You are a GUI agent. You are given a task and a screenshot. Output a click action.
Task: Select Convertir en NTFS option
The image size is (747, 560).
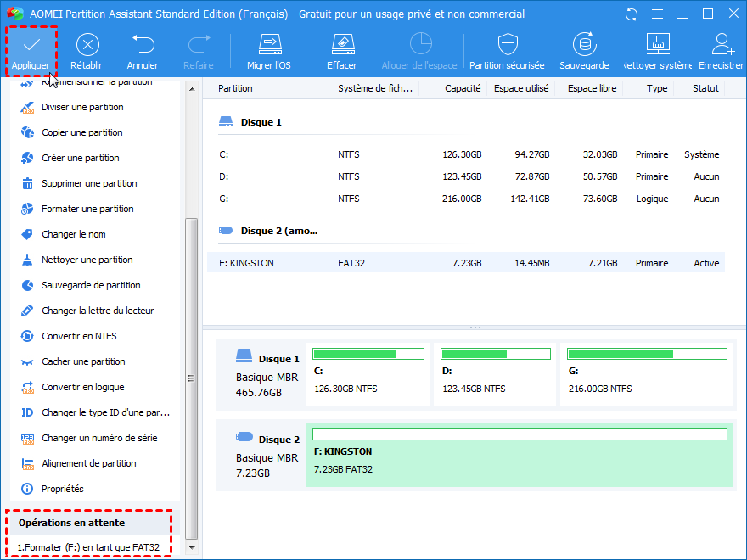coord(79,336)
